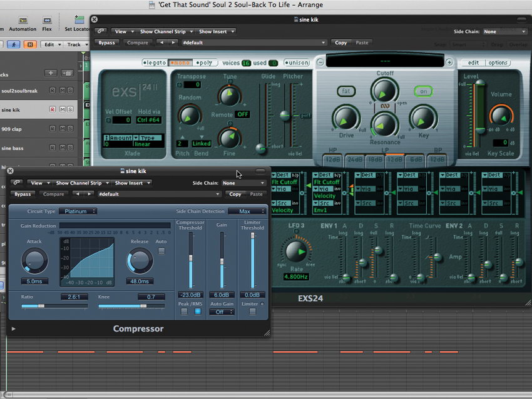Open Compressor #default preset dropdown
The image size is (532, 399).
(x=159, y=194)
